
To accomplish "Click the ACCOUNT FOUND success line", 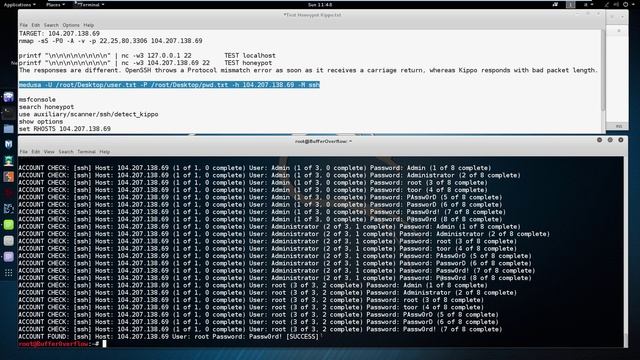I will [x=169, y=337].
